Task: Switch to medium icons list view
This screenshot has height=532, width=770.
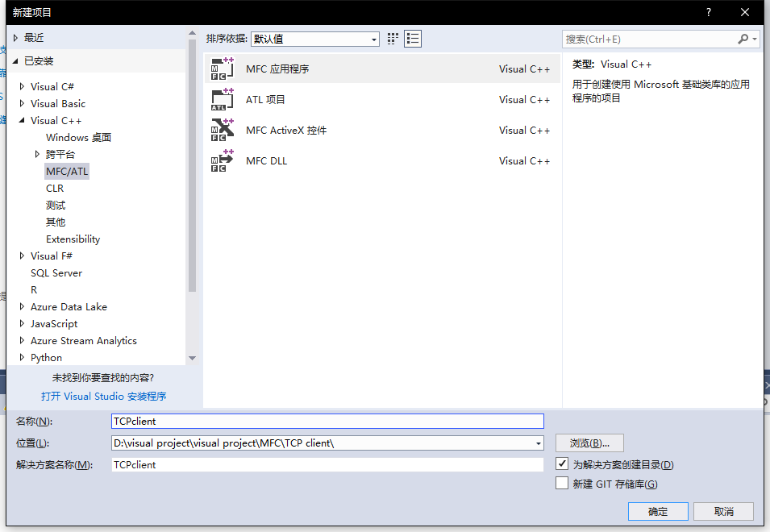Action: point(413,39)
